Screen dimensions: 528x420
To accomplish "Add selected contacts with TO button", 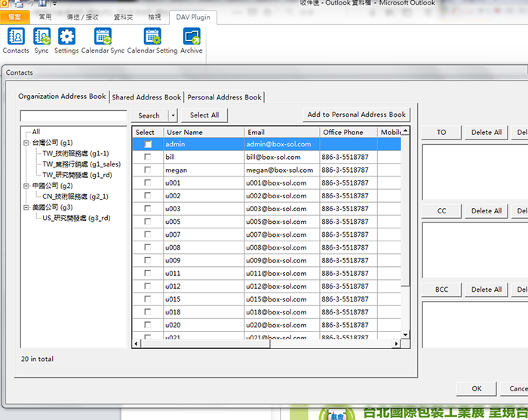I will pos(441,132).
